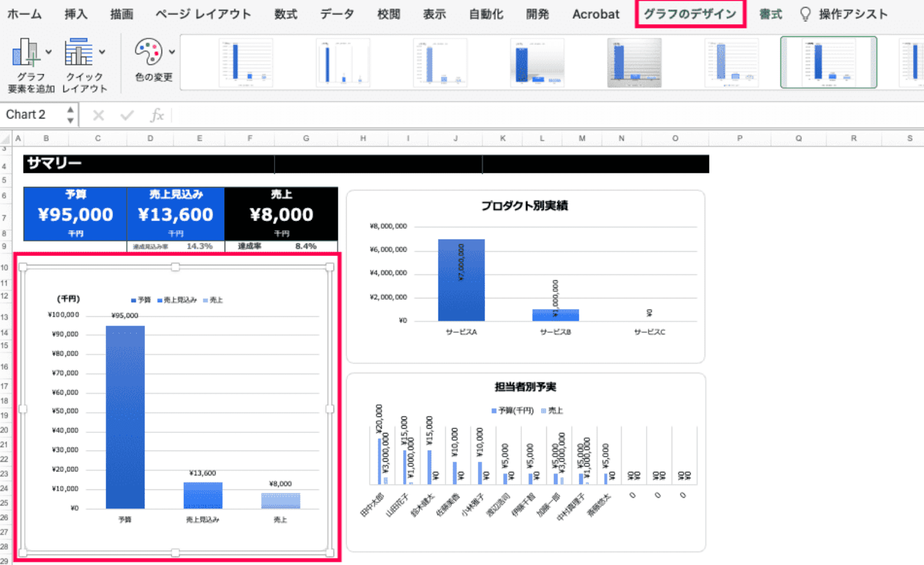The image size is (924, 565).
Task: Open the 挿入 ribbon tab
Action: (x=75, y=14)
